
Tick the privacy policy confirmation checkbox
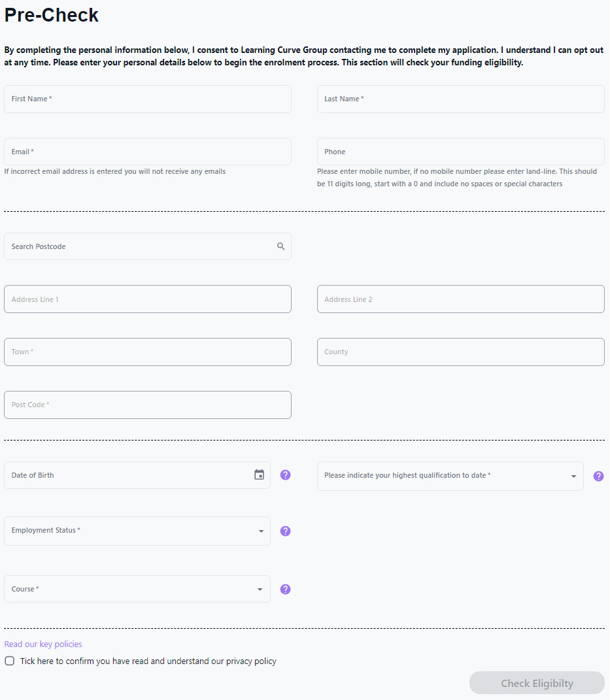click(x=10, y=661)
